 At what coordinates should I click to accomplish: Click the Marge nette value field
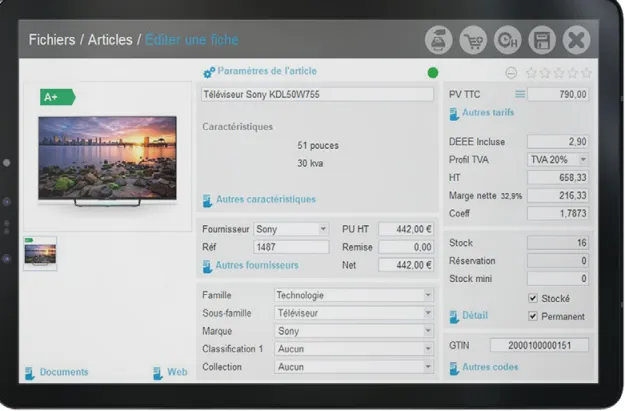pos(558,195)
